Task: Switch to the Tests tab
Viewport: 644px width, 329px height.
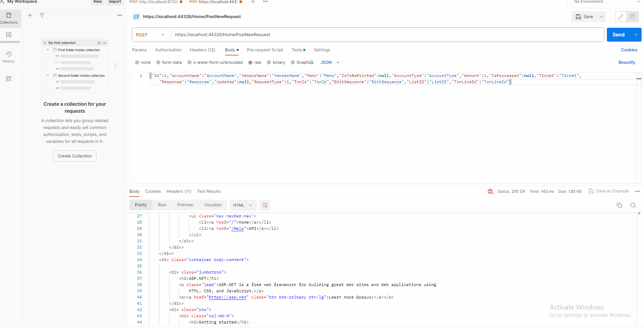Action: (298, 50)
